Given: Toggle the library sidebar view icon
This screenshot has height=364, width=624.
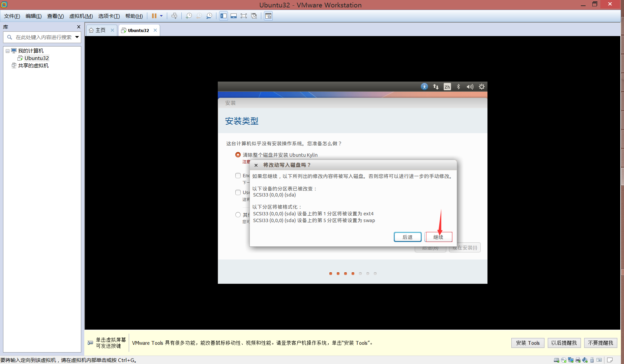Looking at the screenshot, I should 224,16.
